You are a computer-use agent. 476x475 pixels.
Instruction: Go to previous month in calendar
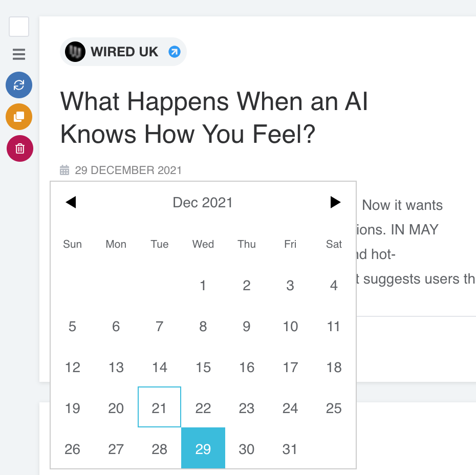click(x=71, y=203)
